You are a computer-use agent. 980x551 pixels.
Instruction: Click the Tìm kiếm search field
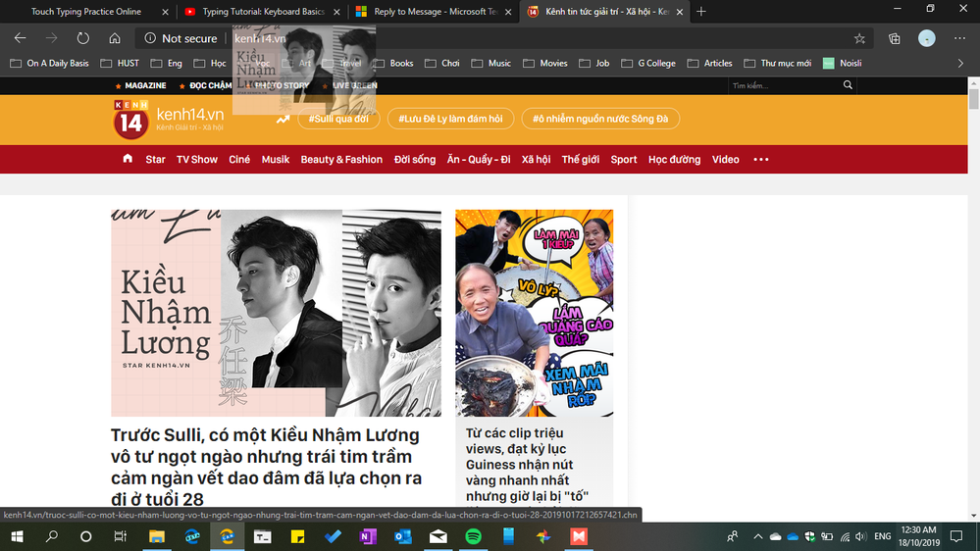[785, 85]
